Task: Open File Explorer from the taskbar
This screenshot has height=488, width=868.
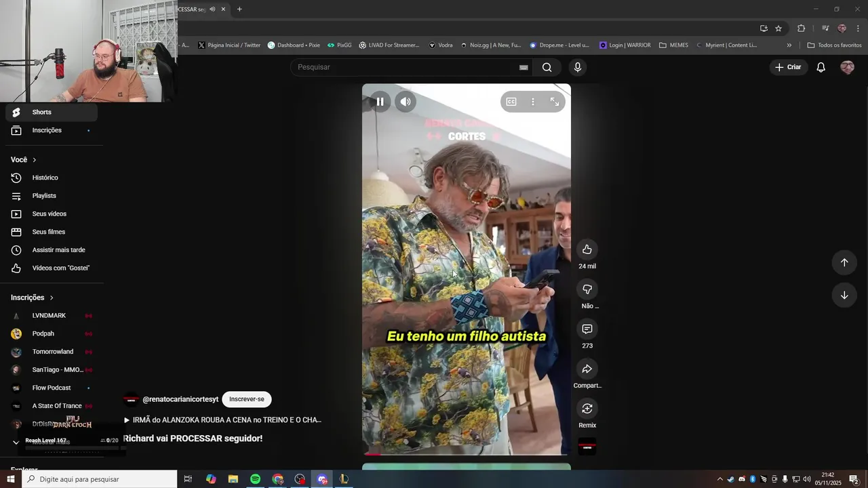Action: pyautogui.click(x=233, y=479)
